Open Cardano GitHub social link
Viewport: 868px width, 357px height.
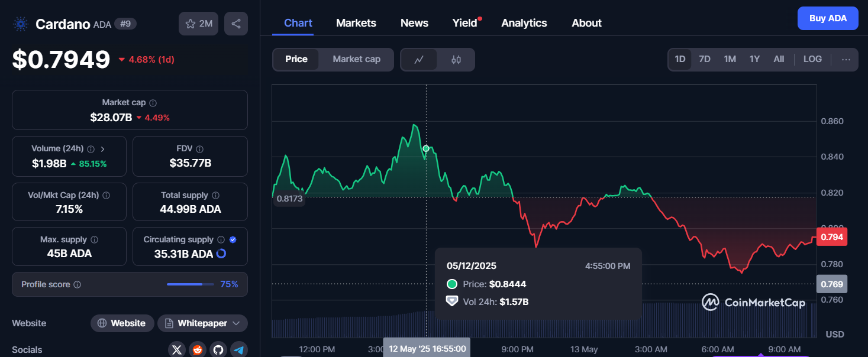pos(218,350)
